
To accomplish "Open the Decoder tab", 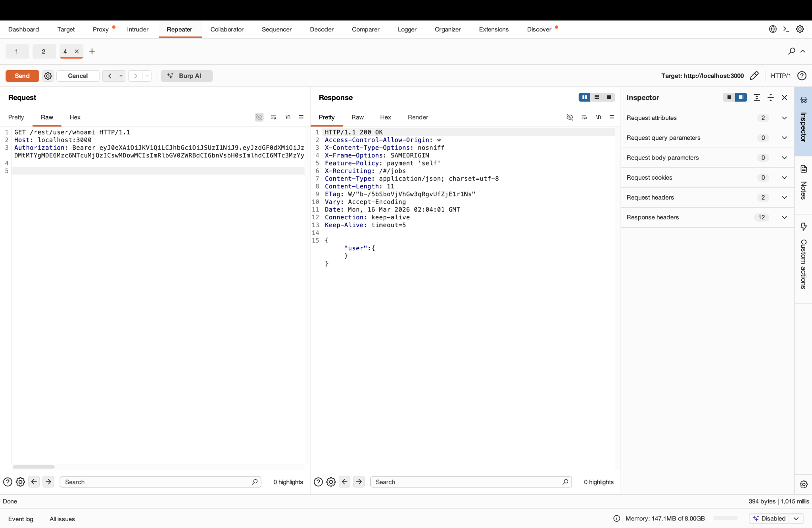I will click(322, 29).
